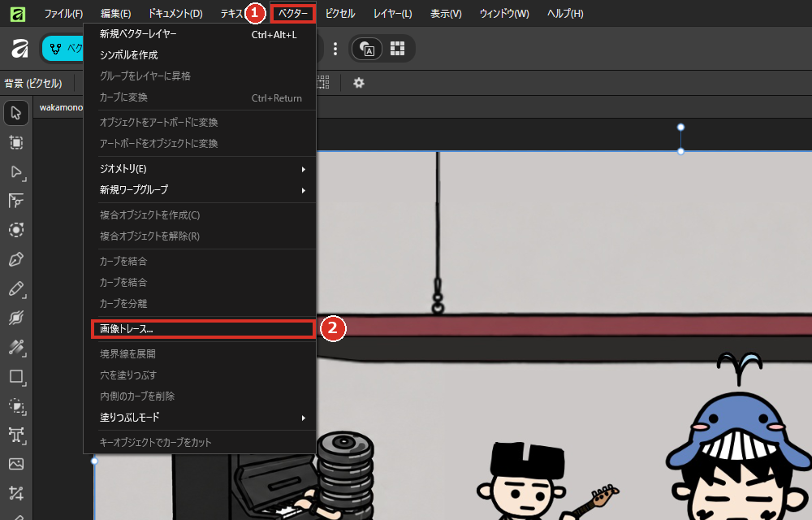
Task: Open the 表示(V) menu
Action: 446,14
